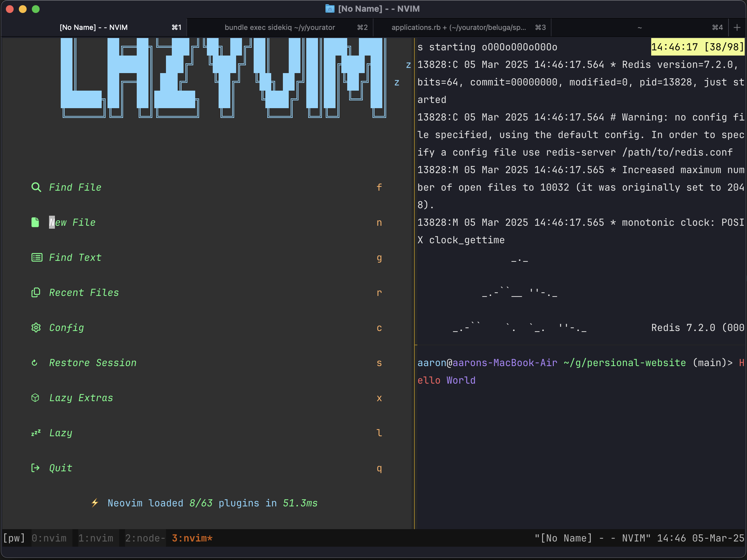Screen dimensions: 747x560
Task: Click the 'c' shortcut key hint
Action: pos(379,328)
